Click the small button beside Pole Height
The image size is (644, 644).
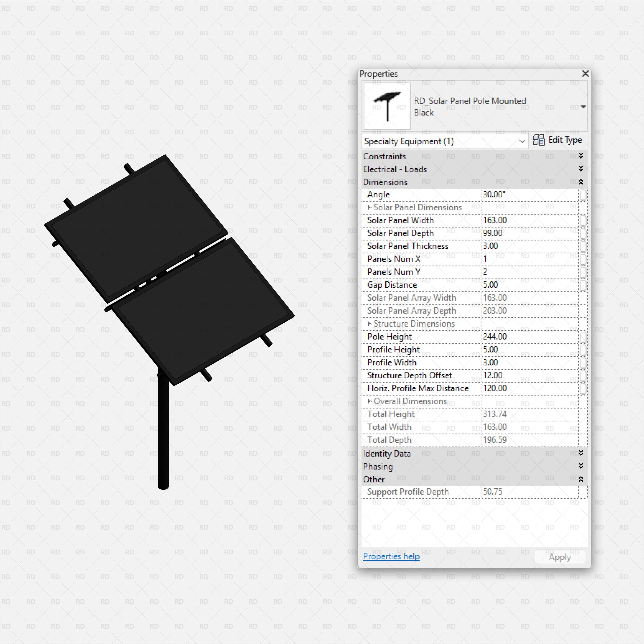(x=583, y=337)
